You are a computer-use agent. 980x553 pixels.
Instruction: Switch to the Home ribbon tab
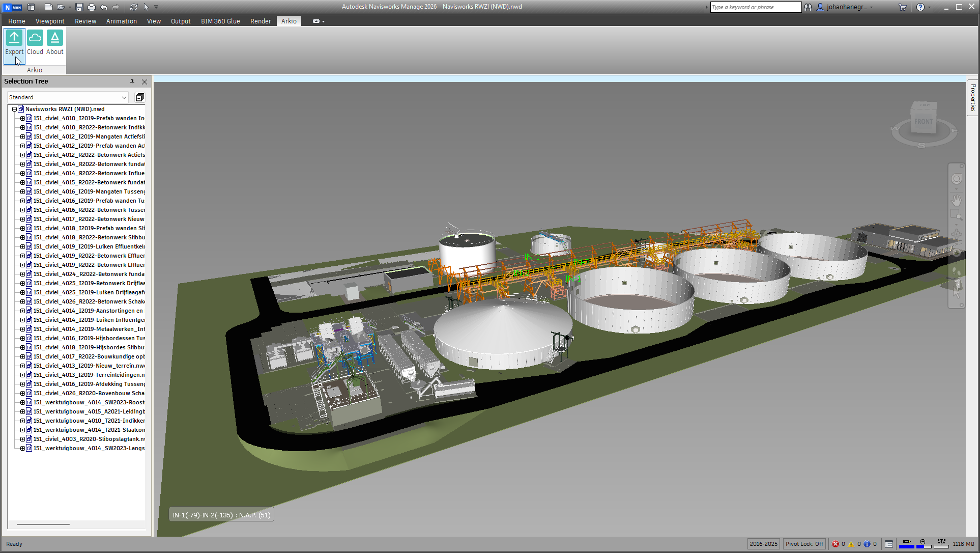click(x=17, y=21)
